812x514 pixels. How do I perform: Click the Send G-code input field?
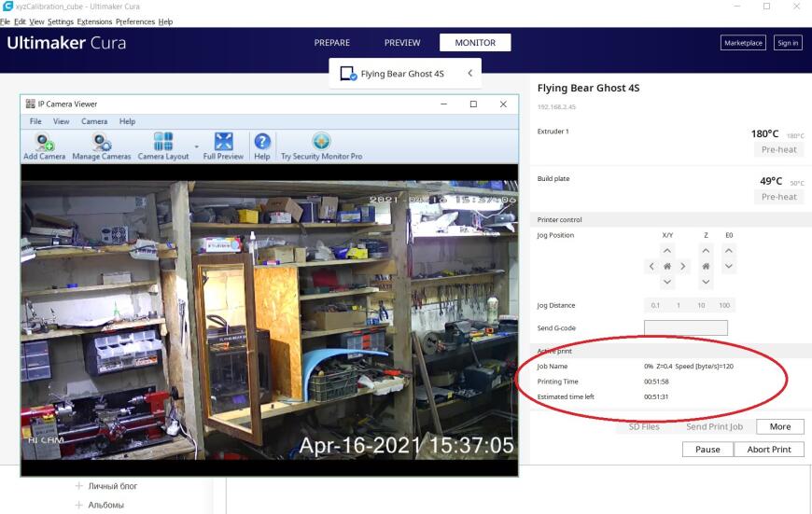pyautogui.click(x=685, y=327)
